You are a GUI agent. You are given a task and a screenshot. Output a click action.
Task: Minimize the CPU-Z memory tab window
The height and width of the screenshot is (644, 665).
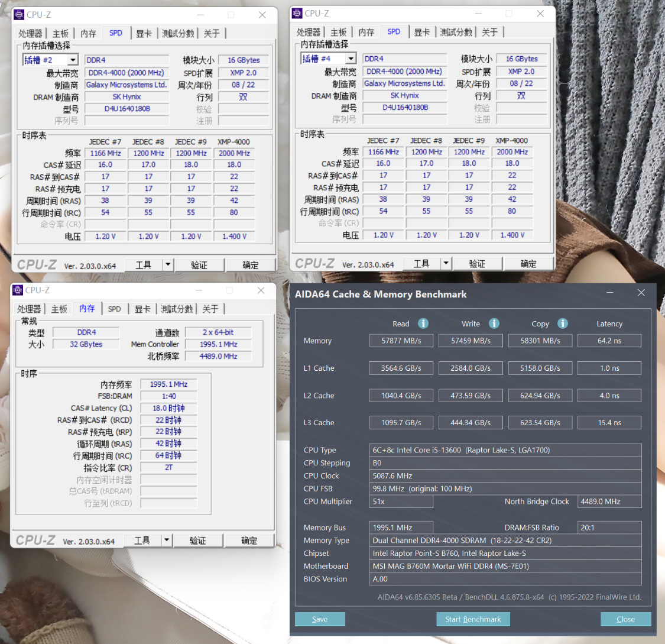pos(199,290)
